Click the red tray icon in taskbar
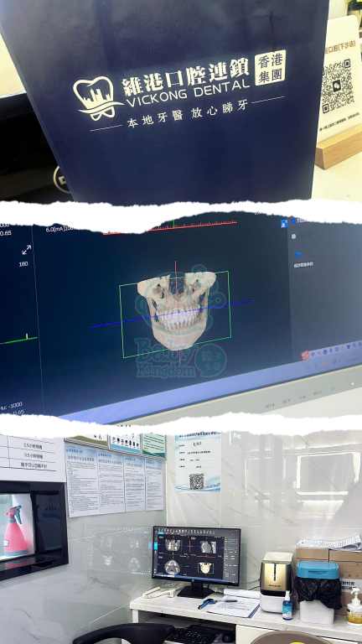Viewport: 362px width, 644px height. 325,363
